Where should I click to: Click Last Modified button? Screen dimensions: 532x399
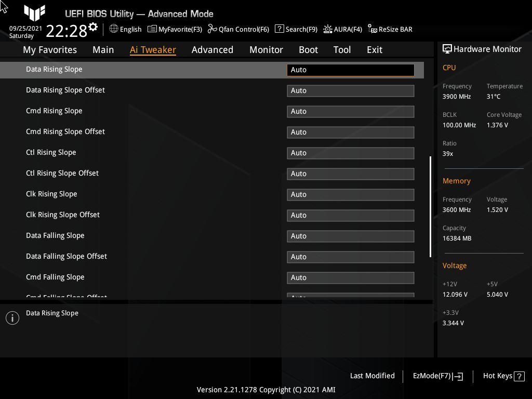pyautogui.click(x=372, y=376)
